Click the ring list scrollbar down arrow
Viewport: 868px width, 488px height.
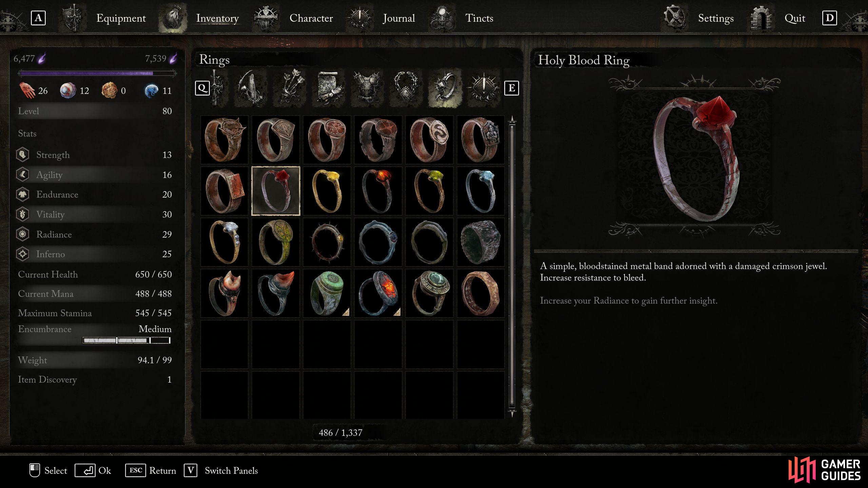tap(512, 413)
